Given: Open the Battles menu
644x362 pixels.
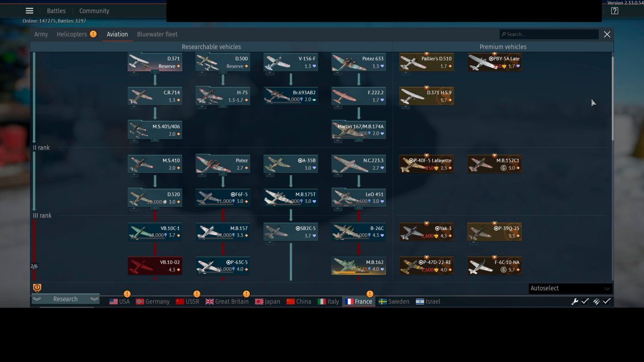Looking at the screenshot, I should tap(56, 11).
